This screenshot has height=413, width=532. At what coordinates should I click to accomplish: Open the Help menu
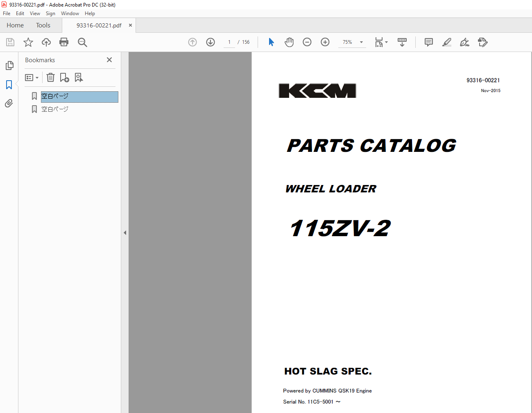[90, 14]
